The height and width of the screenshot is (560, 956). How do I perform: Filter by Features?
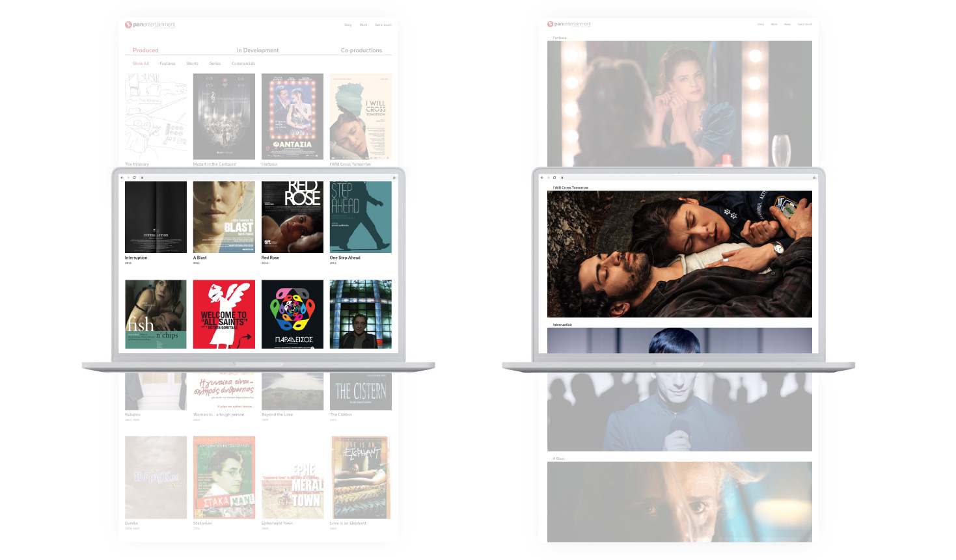tap(167, 64)
